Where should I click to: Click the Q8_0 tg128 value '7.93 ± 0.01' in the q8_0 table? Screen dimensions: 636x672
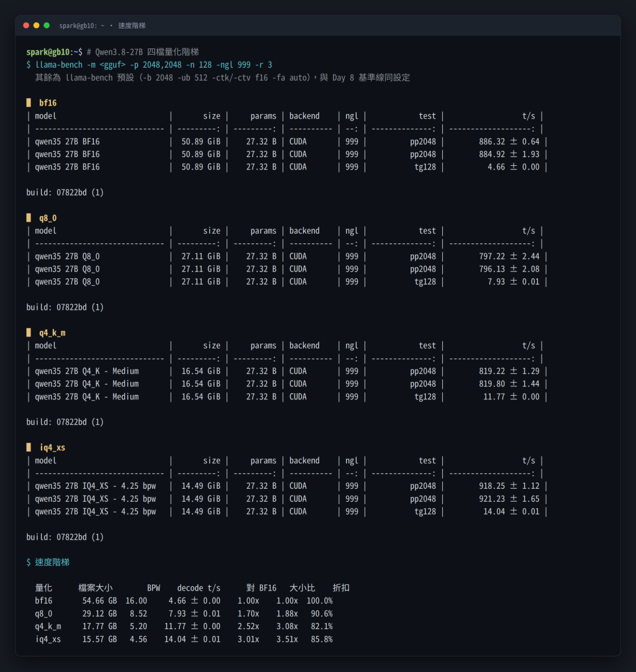point(514,281)
